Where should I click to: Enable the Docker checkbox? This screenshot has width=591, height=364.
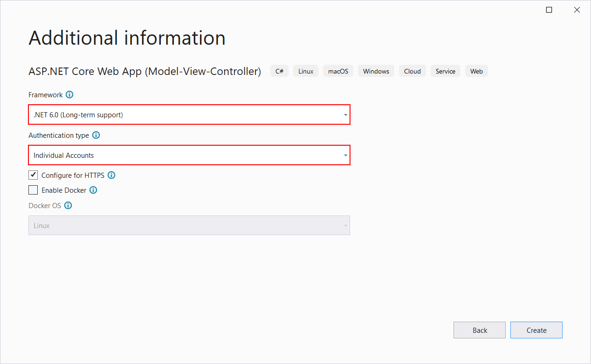pyautogui.click(x=33, y=189)
